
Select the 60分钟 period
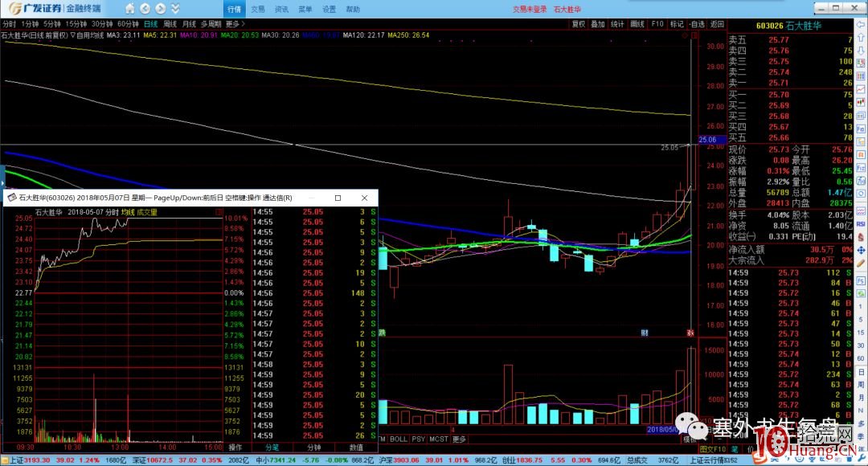(x=129, y=24)
